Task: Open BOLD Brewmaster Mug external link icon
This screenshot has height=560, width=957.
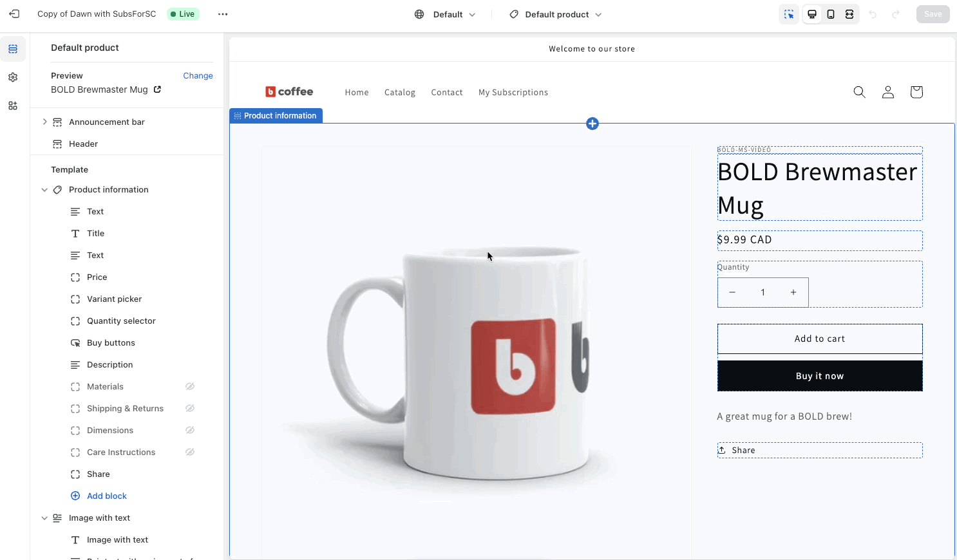Action: point(157,89)
